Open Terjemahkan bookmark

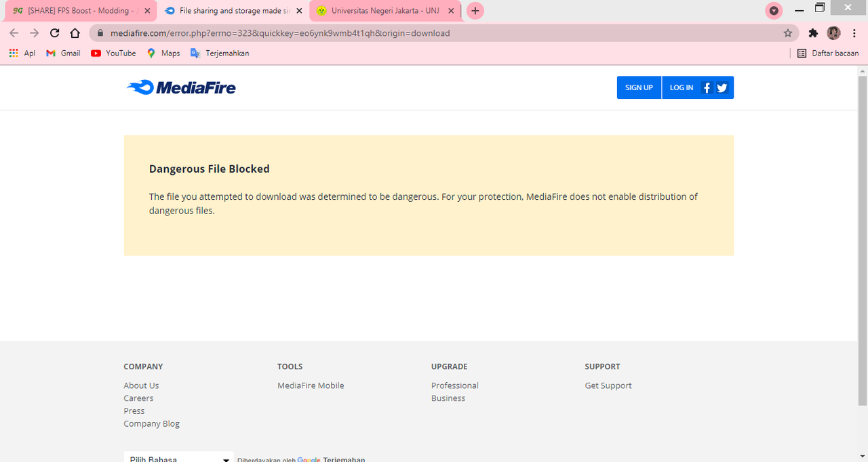click(220, 53)
